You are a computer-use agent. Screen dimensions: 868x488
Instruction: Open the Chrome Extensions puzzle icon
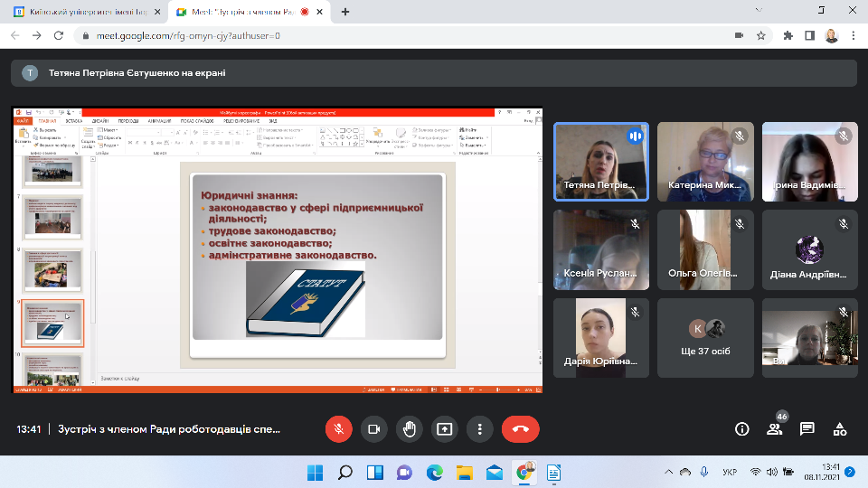point(787,35)
